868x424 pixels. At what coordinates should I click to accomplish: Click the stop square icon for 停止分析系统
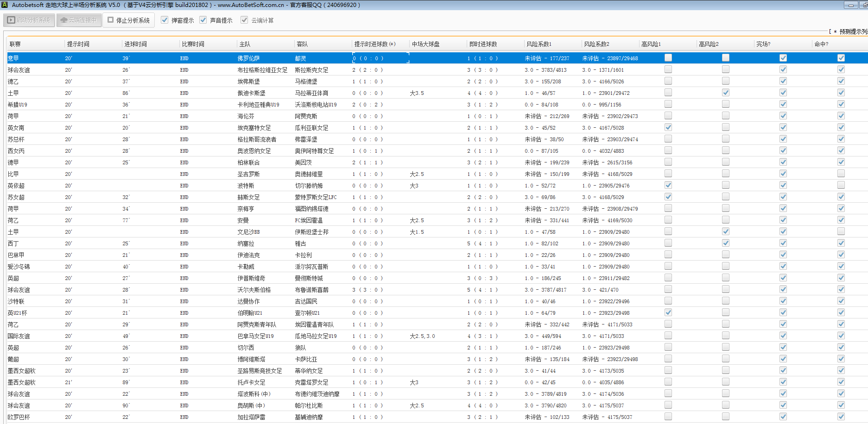tap(111, 20)
